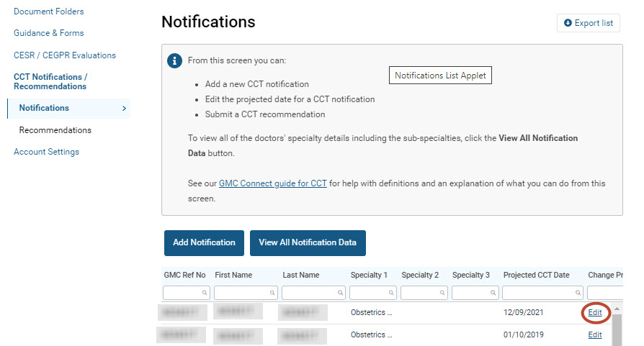
Task: Click Edit for the 12/09/2021 row
Action: pyautogui.click(x=595, y=313)
